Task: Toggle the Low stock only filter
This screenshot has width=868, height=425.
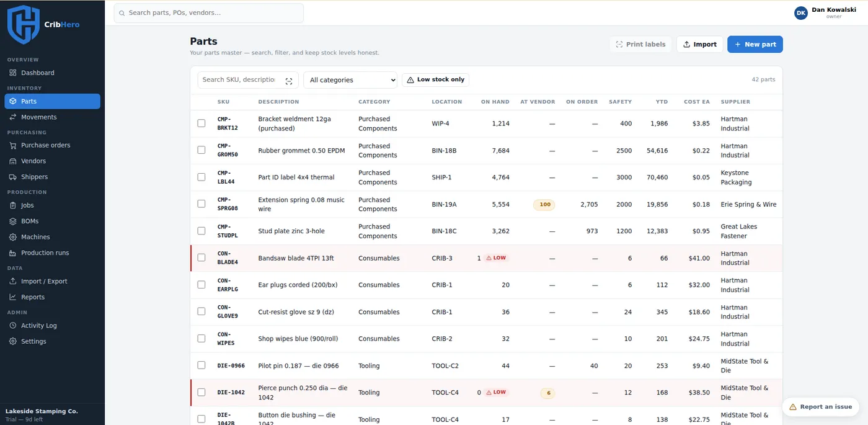Action: tap(436, 80)
